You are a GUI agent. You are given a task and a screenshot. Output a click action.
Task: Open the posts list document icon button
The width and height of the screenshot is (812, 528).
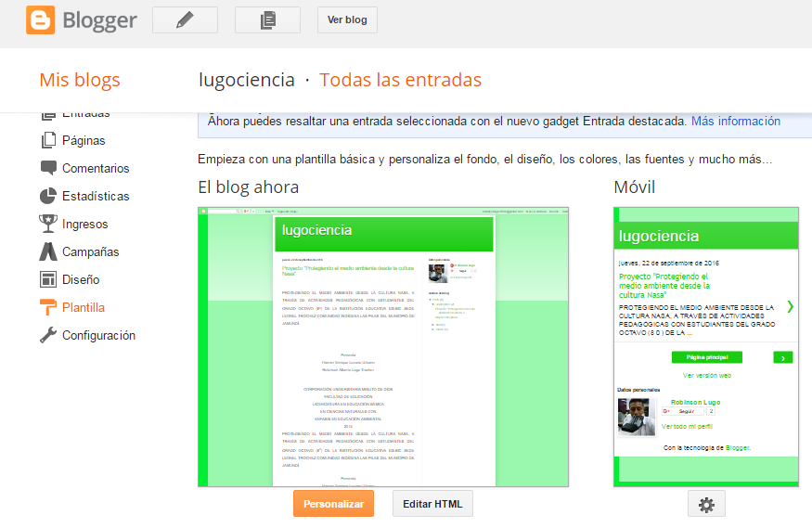pyautogui.click(x=268, y=20)
